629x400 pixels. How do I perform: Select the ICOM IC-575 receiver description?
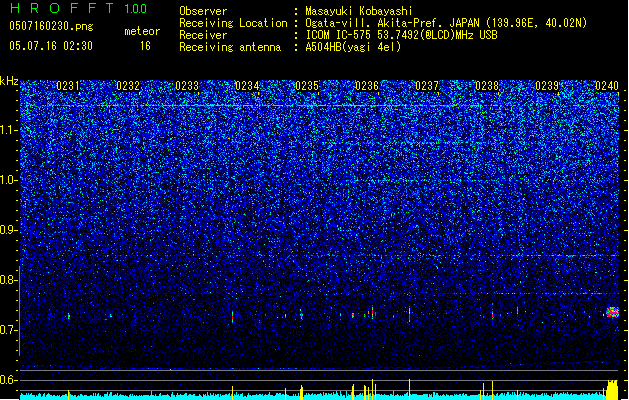[x=401, y=35]
